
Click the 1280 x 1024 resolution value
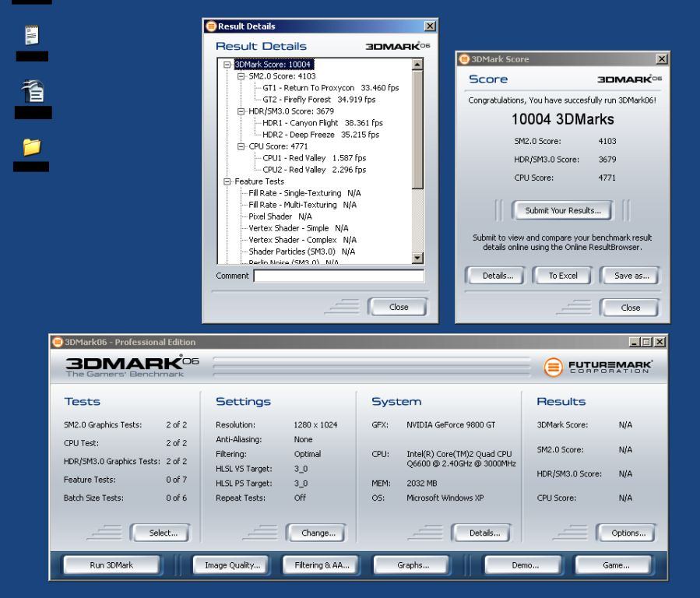(315, 425)
